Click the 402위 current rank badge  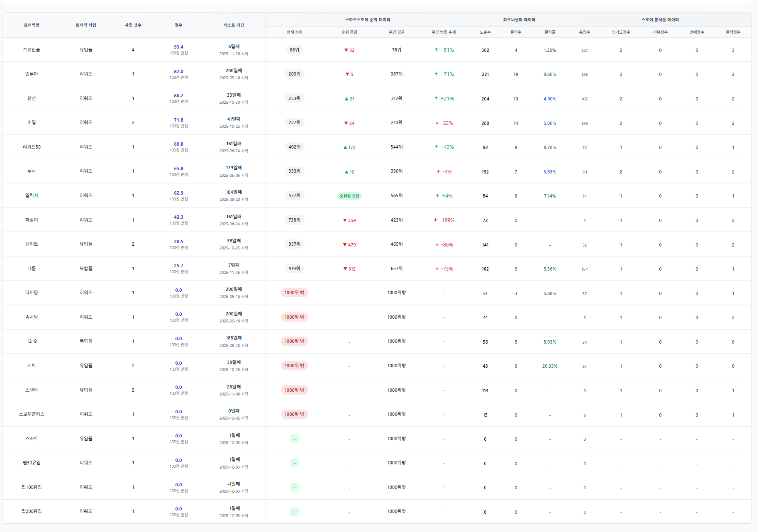(x=295, y=147)
